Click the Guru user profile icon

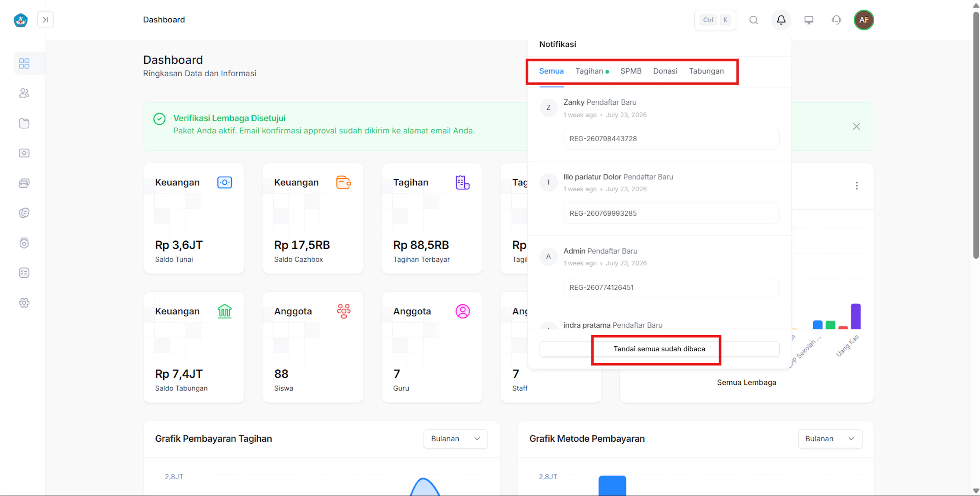pos(463,311)
